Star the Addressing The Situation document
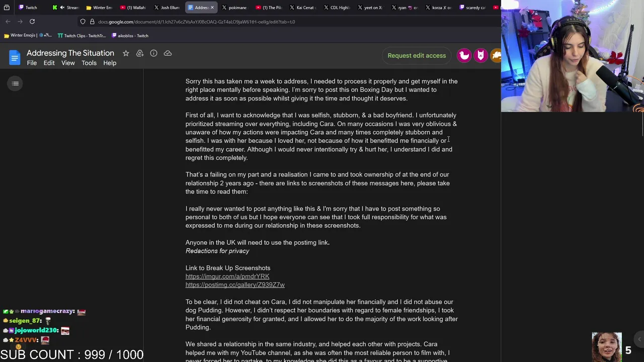The width and height of the screenshot is (644, 362). click(x=126, y=53)
